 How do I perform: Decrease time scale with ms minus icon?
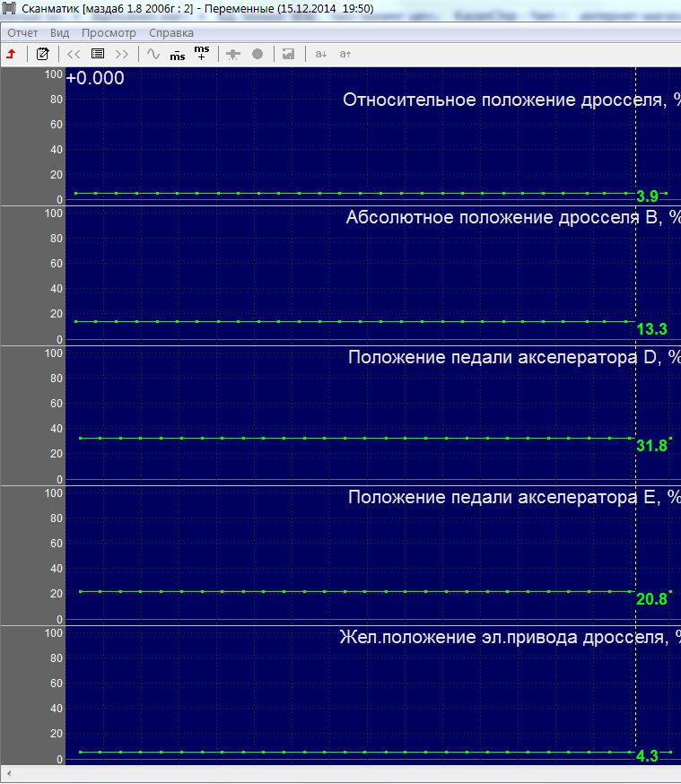point(178,55)
